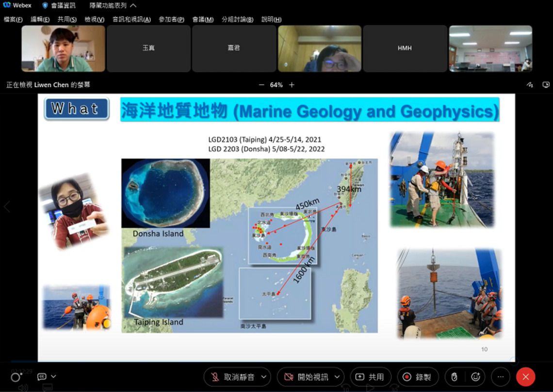Image resolution: width=553 pixels, height=392 pixels.
Task: Click the 正在檢視 Liwen Chen 的螢幕 label
Action: [49, 85]
